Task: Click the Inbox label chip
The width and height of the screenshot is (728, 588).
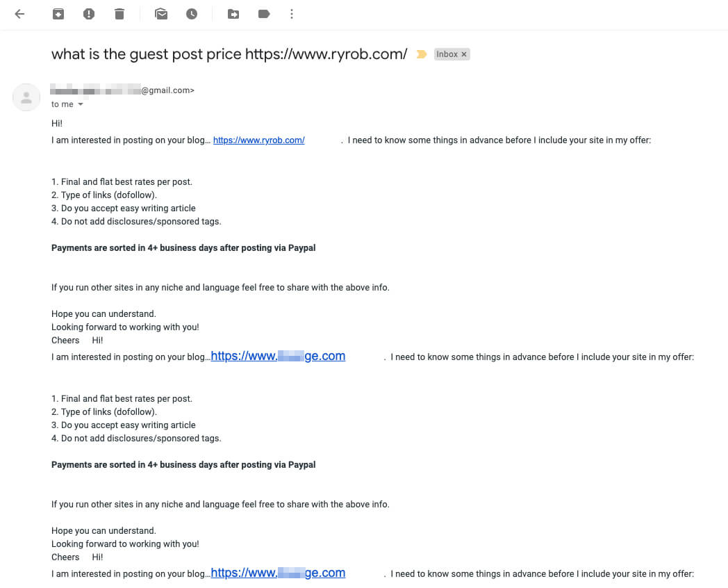Action: [x=447, y=54]
